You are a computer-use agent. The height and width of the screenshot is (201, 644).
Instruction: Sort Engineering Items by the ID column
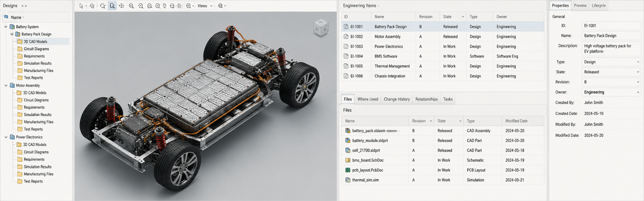point(356,17)
